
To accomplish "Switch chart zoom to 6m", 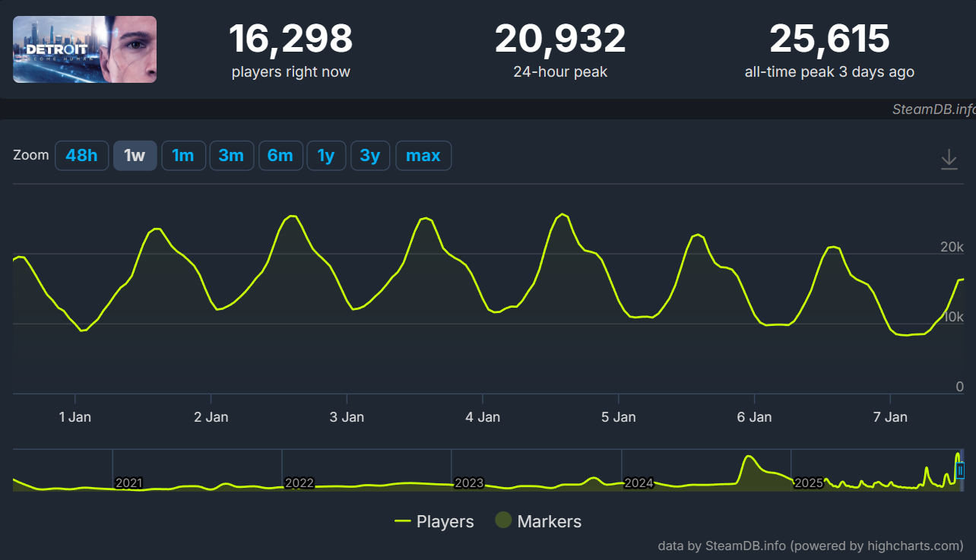I will [x=280, y=156].
